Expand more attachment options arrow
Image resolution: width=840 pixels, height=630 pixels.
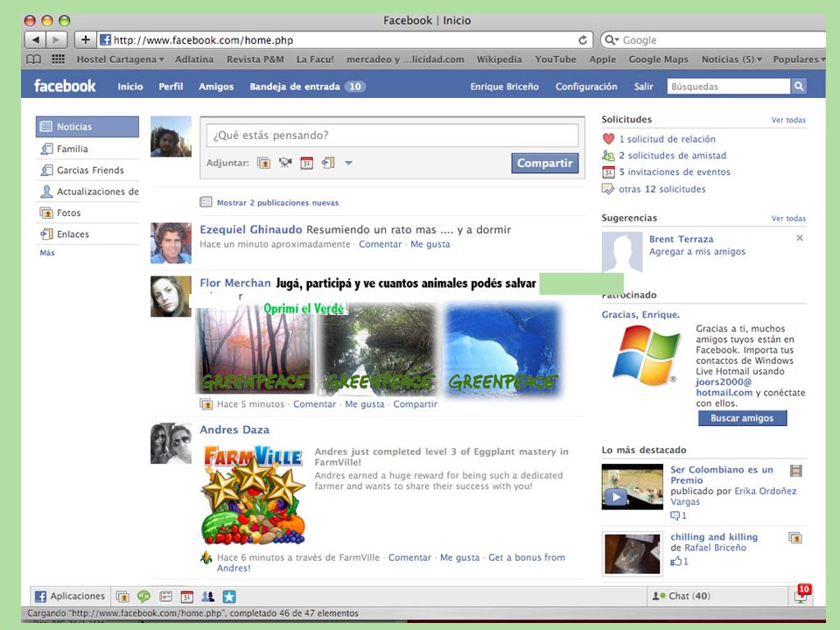click(x=349, y=163)
